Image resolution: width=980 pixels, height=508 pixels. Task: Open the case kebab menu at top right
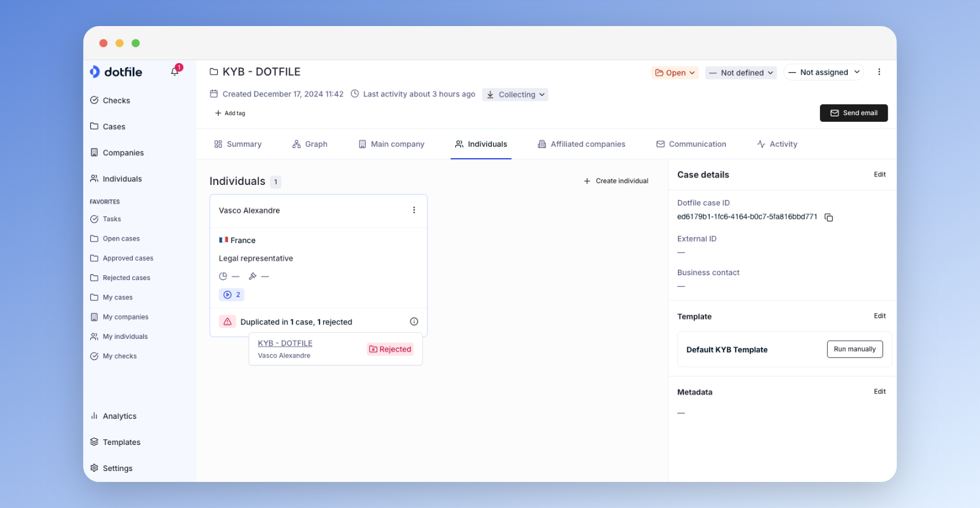point(879,72)
